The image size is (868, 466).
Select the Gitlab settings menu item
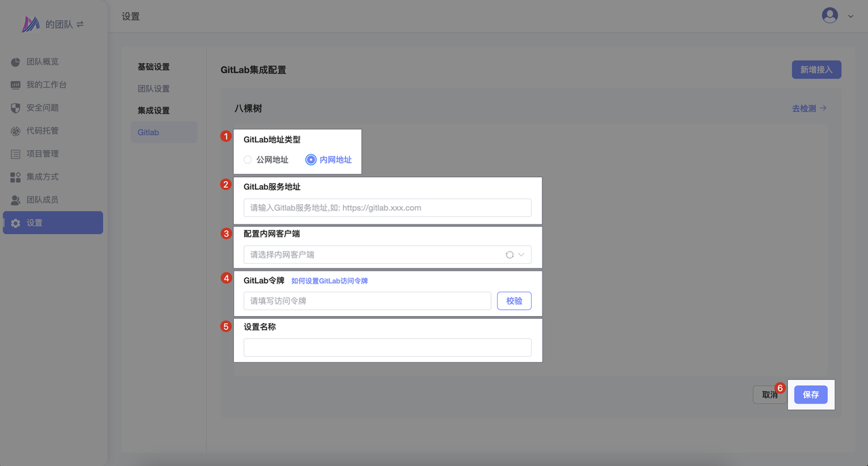pyautogui.click(x=149, y=132)
